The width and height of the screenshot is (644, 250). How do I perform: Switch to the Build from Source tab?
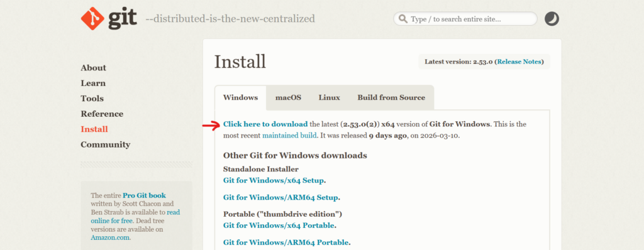pos(391,98)
